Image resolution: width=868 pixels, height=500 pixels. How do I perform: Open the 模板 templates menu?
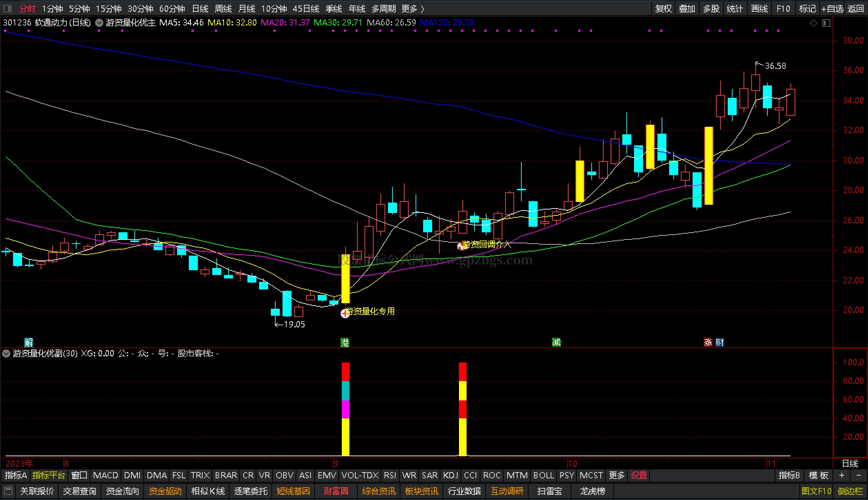click(818, 476)
